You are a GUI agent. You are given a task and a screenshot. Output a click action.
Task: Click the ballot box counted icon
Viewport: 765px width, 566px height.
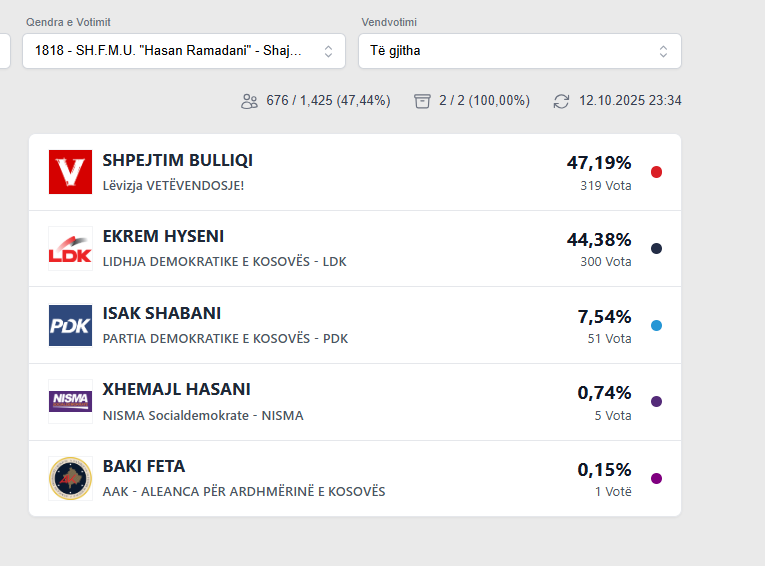422,101
